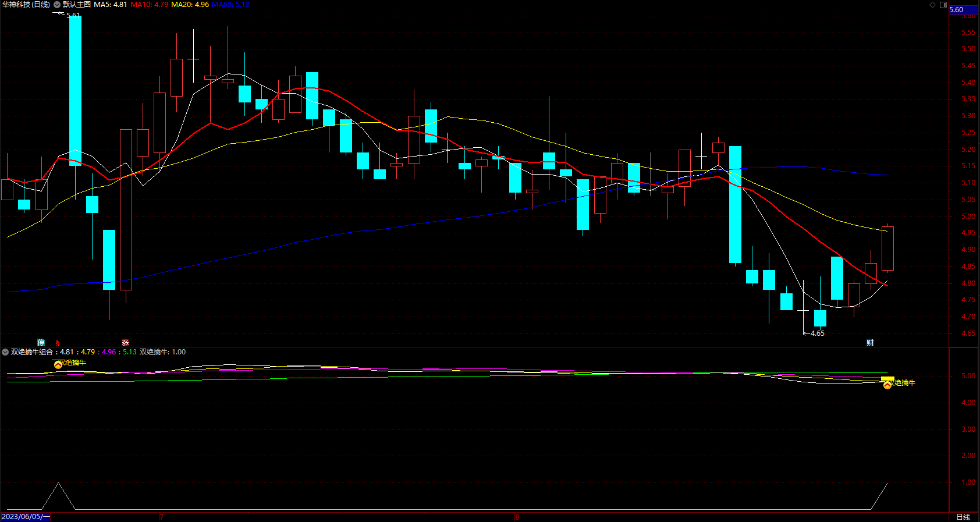The height and width of the screenshot is (522, 980).
Task: Click the 默认主图 indicator label
Action: [x=77, y=5]
